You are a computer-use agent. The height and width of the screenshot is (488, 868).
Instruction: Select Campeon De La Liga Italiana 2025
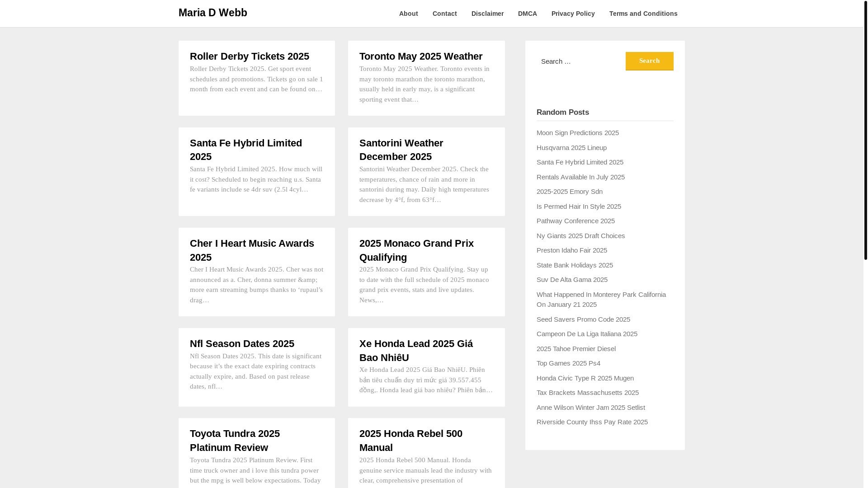tap(587, 334)
